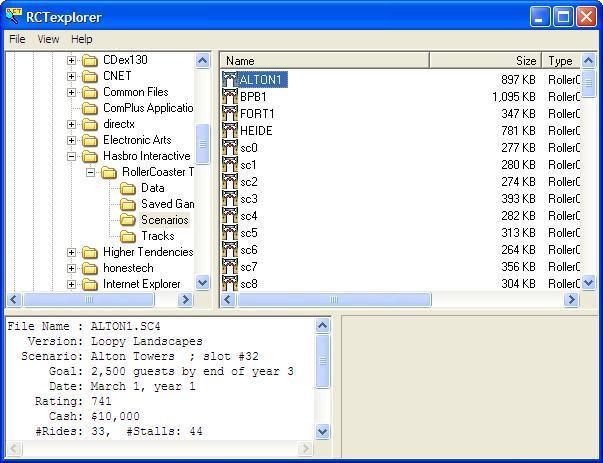Image resolution: width=603 pixels, height=463 pixels.
Task: Click folder tree scroll down arrow
Action: point(202,283)
